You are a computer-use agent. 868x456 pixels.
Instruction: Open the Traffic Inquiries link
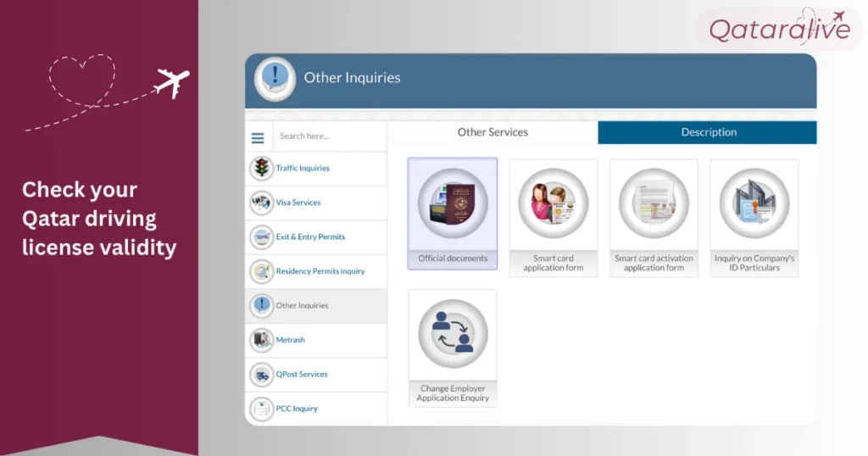[x=303, y=168]
